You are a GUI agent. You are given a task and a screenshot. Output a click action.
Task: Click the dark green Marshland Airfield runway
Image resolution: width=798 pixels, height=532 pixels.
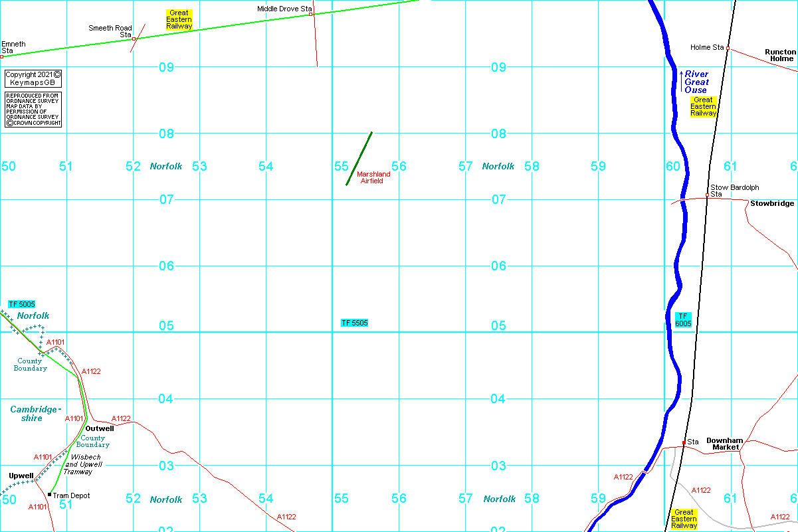359,158
